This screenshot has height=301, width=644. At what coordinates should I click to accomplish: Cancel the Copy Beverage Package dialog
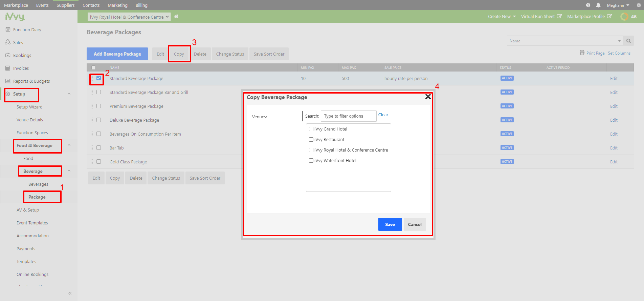[x=415, y=224]
